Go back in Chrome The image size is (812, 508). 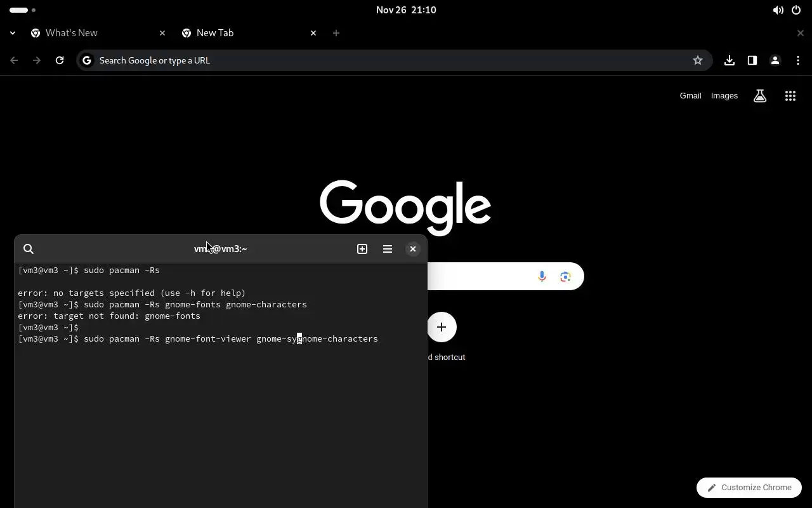pos(14,60)
